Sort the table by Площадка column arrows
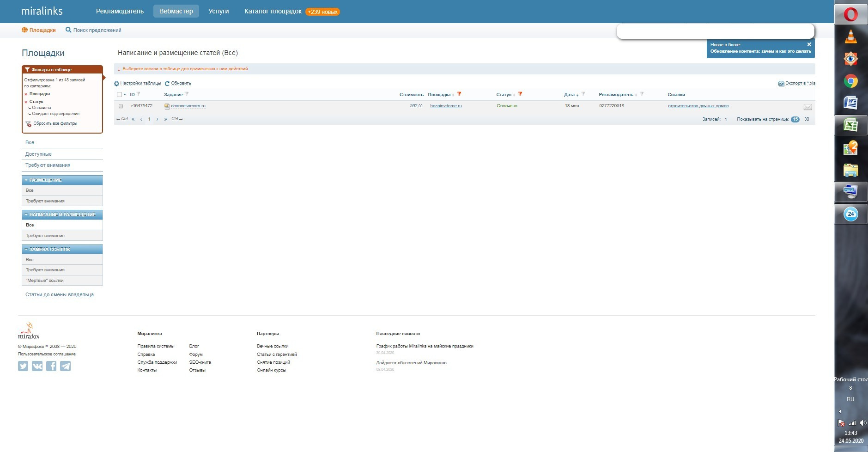 coord(453,95)
